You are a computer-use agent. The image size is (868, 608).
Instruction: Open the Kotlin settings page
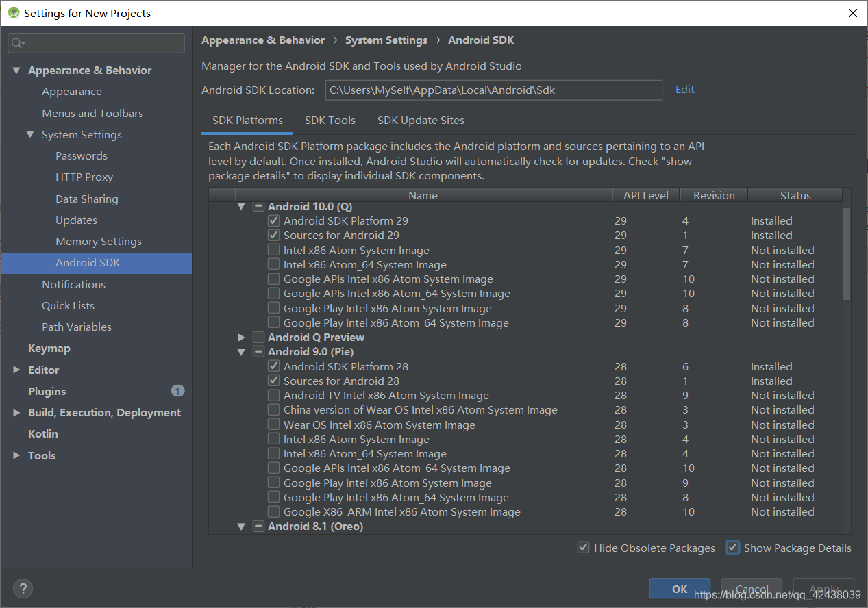click(x=43, y=433)
